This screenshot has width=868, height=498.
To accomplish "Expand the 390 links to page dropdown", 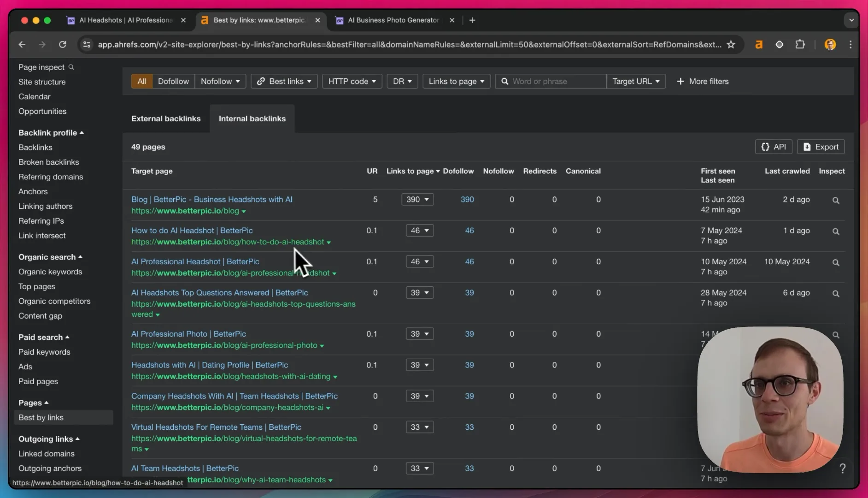I will (x=417, y=200).
